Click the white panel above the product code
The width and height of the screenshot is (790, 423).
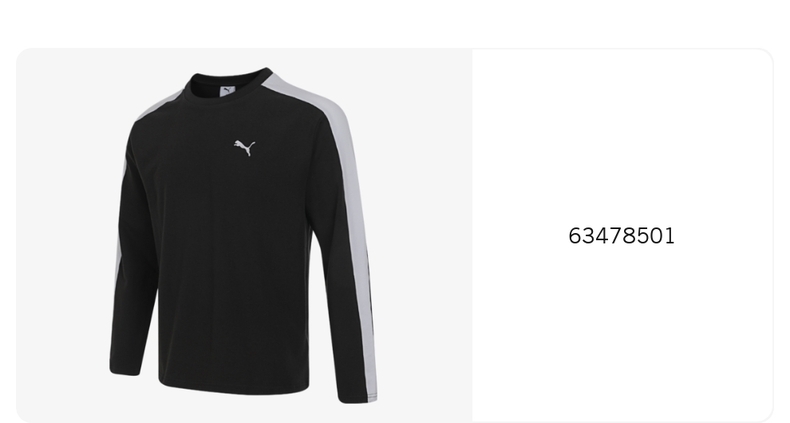(622, 136)
